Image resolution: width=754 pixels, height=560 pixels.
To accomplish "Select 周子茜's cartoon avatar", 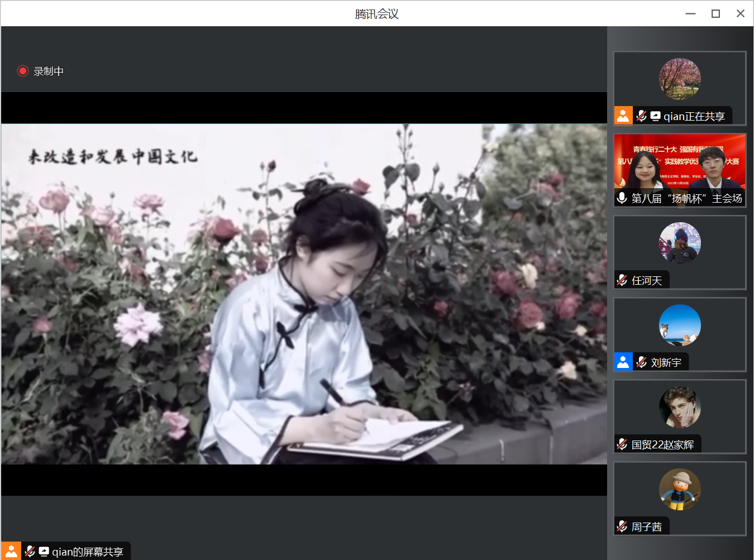I will click(x=679, y=489).
